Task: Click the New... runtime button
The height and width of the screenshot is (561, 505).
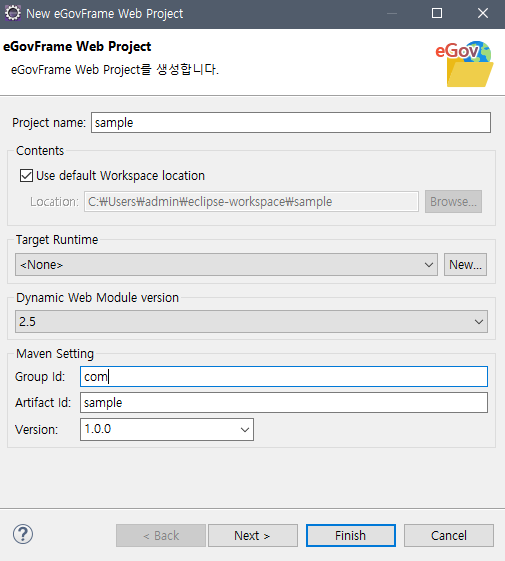Action: click(x=465, y=265)
